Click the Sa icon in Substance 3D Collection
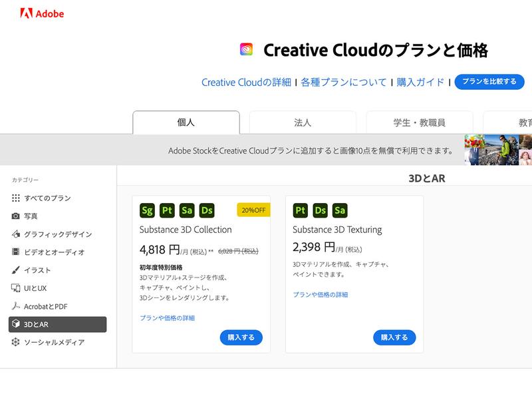 click(x=187, y=210)
